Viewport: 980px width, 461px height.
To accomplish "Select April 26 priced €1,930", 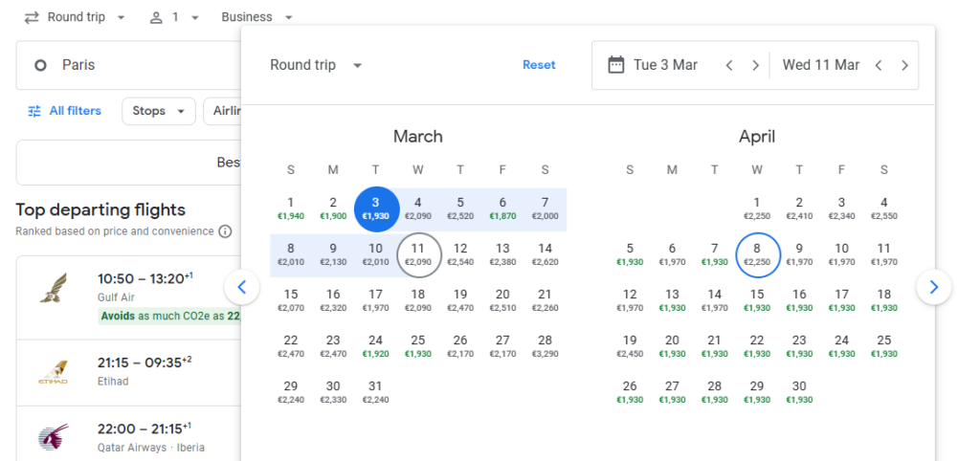I will click(x=630, y=392).
